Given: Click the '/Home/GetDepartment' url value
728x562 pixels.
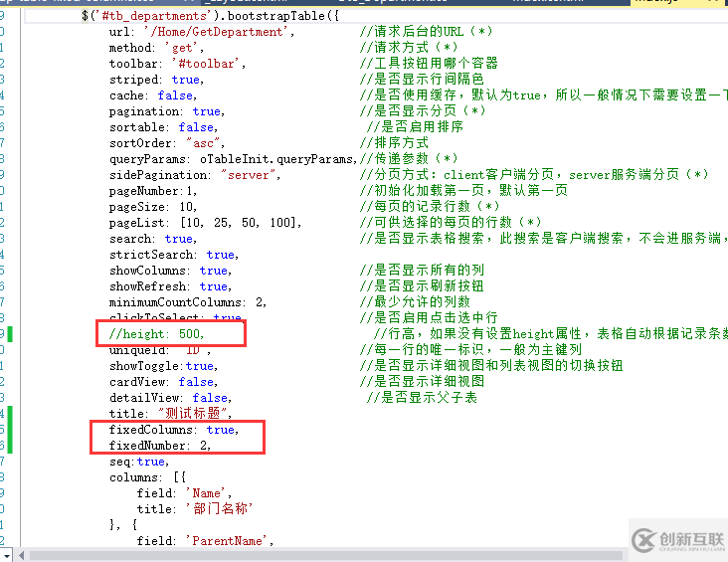Looking at the screenshot, I should [216, 32].
